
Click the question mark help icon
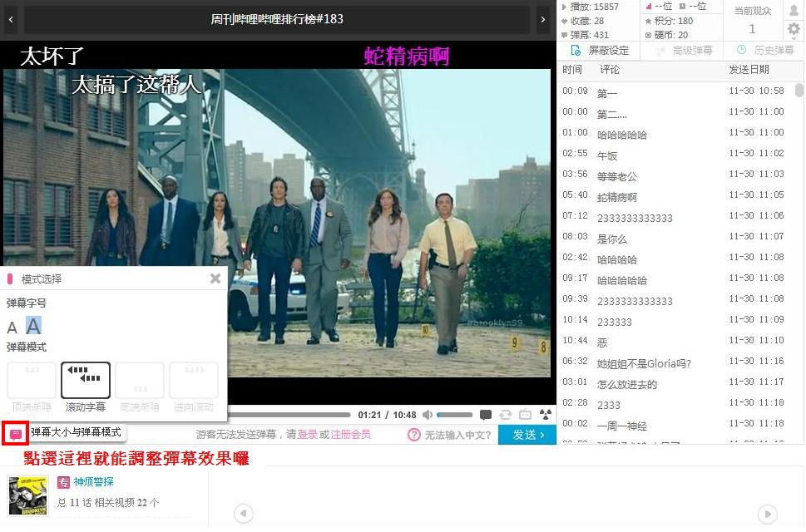click(x=413, y=435)
